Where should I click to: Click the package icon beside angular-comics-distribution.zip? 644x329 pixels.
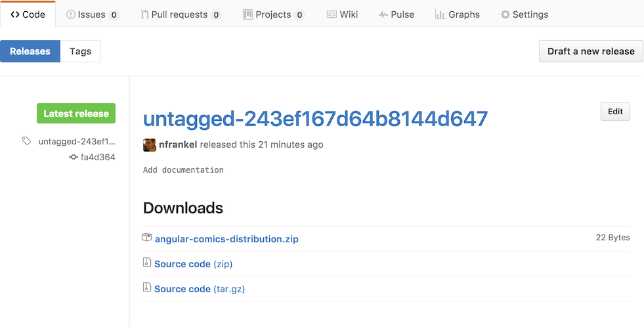point(146,238)
